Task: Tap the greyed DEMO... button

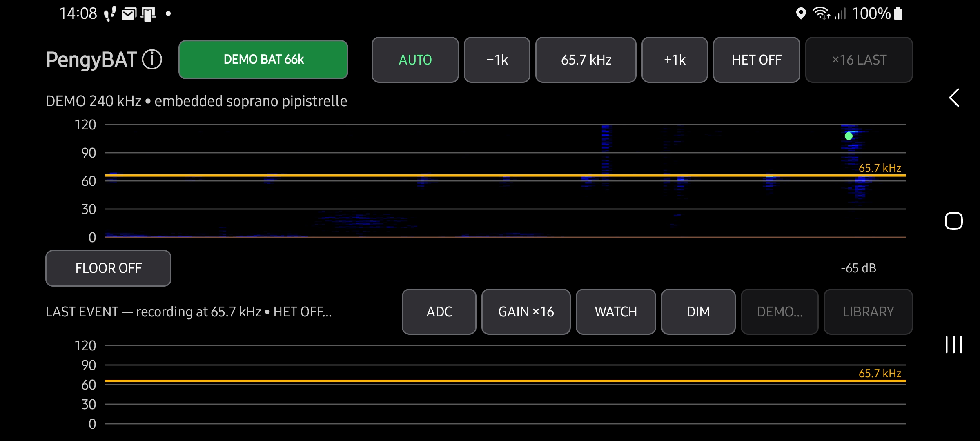Action: pos(780,312)
